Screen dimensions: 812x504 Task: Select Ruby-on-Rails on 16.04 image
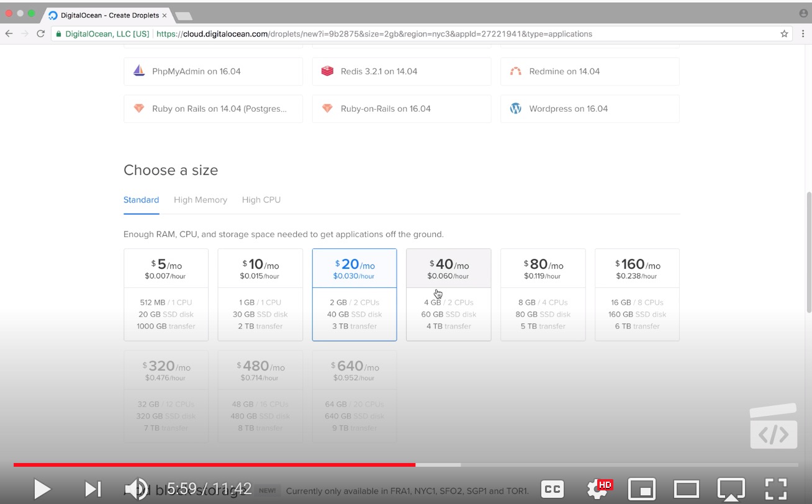(402, 109)
